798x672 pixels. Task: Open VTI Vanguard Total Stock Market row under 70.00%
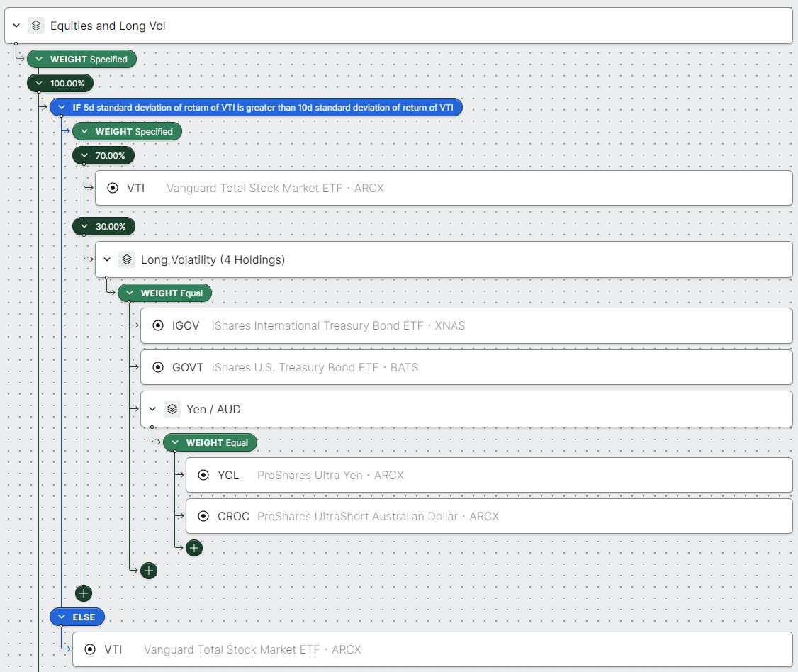(444, 188)
